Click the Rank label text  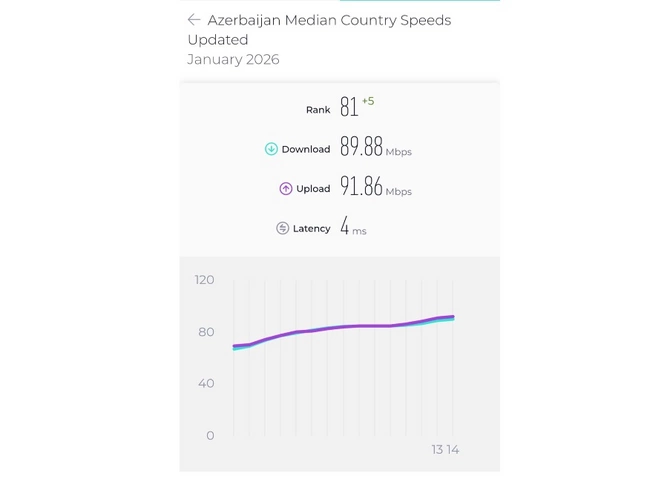(318, 109)
